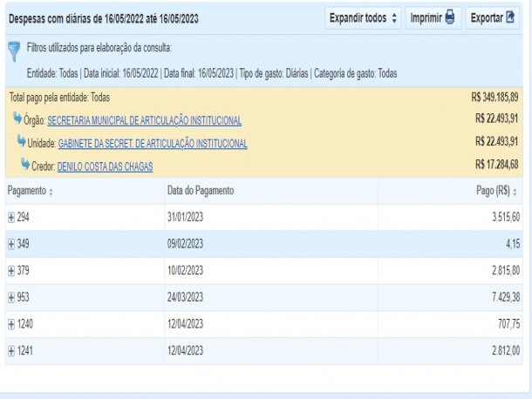Expand payment row 294
The image size is (532, 399).
click(10, 217)
